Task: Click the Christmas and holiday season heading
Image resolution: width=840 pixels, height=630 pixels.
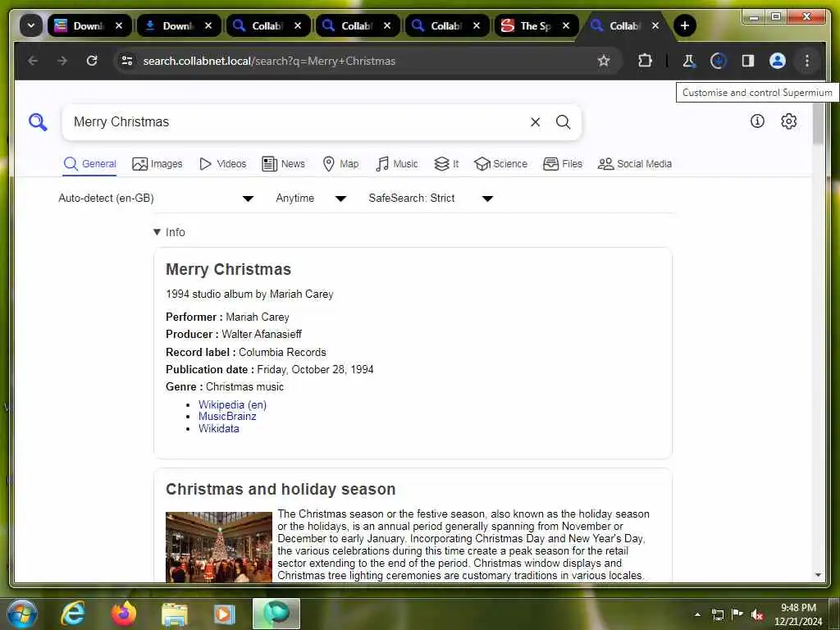Action: click(x=281, y=489)
